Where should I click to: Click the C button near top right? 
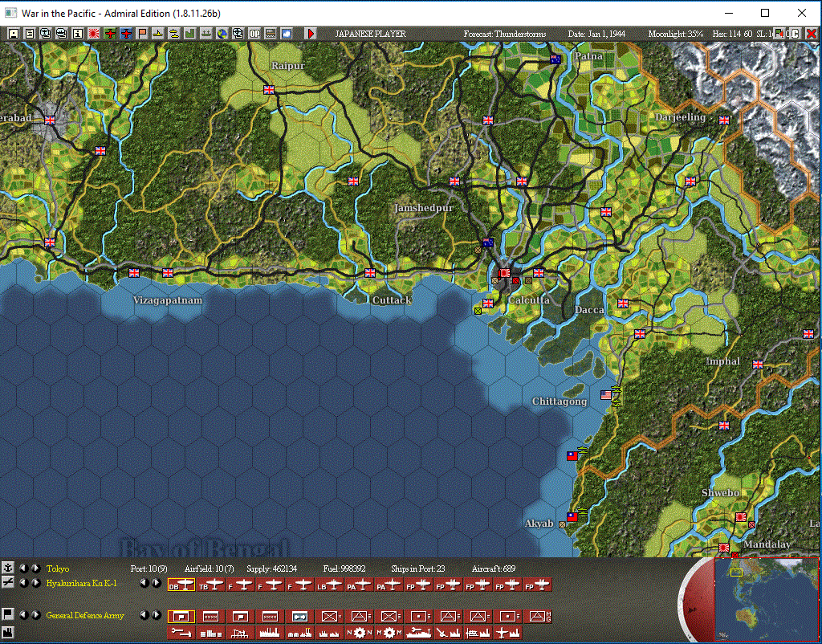796,34
